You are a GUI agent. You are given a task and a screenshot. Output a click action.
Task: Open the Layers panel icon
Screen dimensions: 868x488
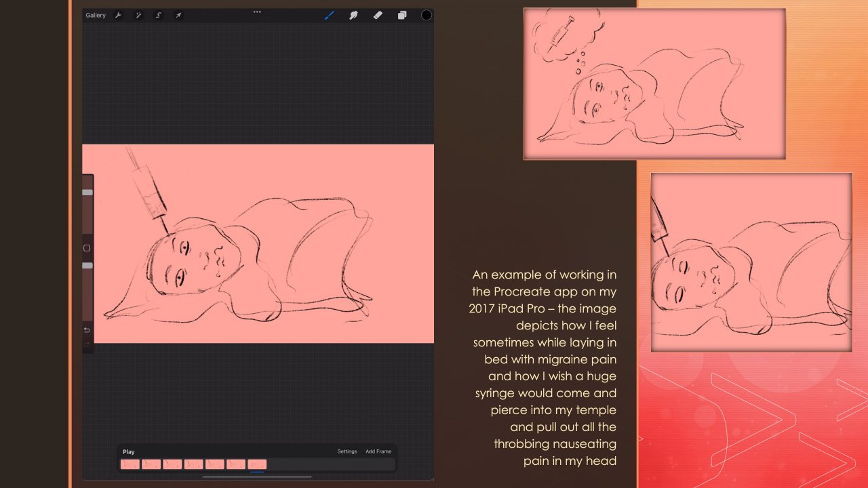pos(402,15)
